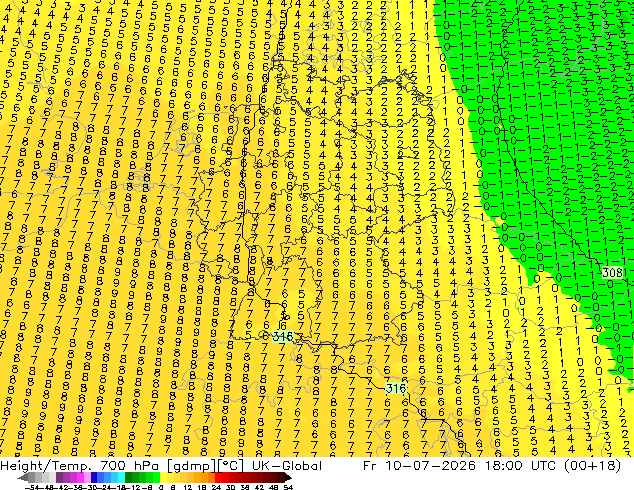Click the green segment of the temperature legend
The width and height of the screenshot is (634, 490).
pyautogui.click(x=142, y=478)
